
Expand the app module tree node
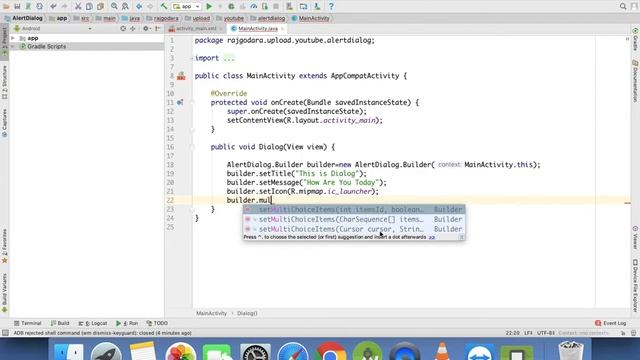point(13,38)
